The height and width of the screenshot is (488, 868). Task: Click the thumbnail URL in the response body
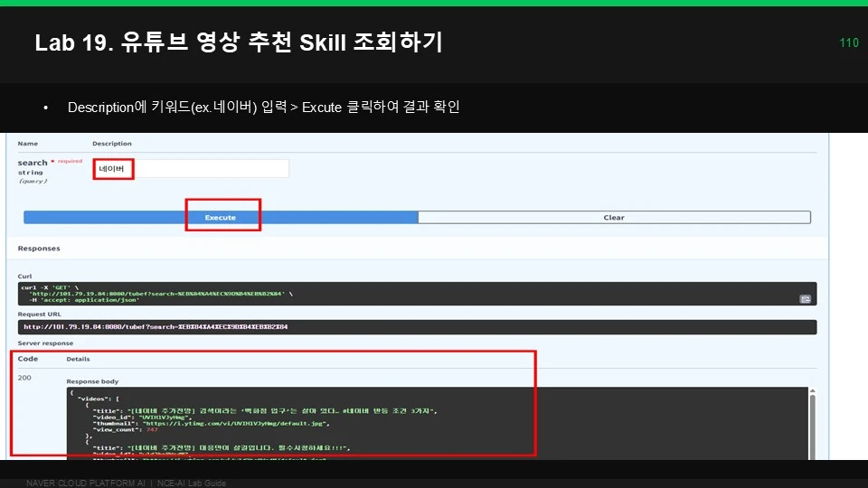click(x=236, y=423)
